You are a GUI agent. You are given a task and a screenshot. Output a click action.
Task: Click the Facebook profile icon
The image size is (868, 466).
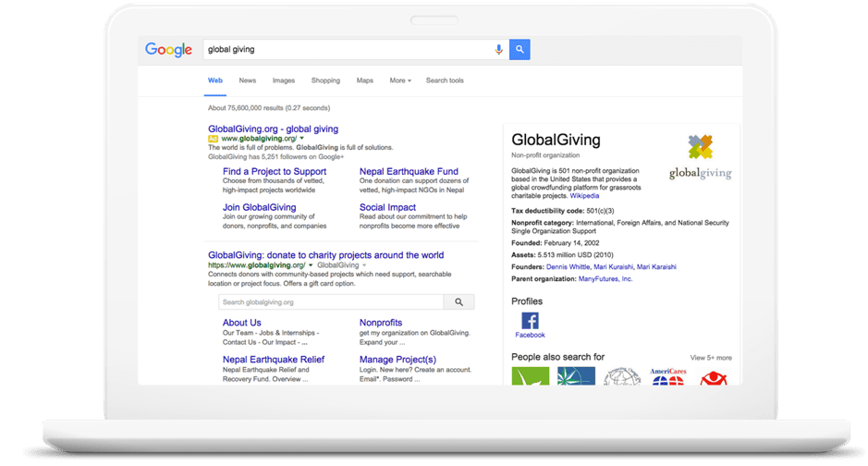pos(530,321)
